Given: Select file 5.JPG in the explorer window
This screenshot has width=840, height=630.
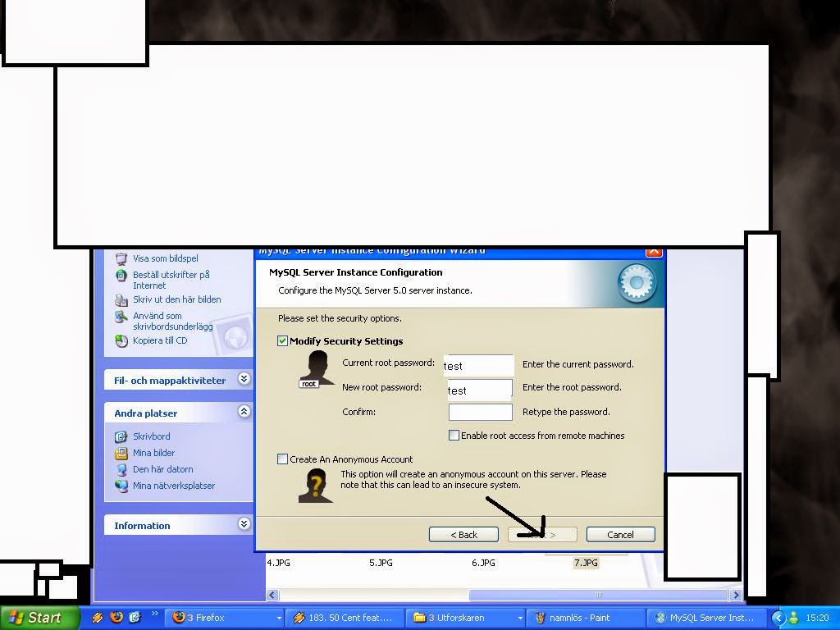Looking at the screenshot, I should [x=381, y=563].
